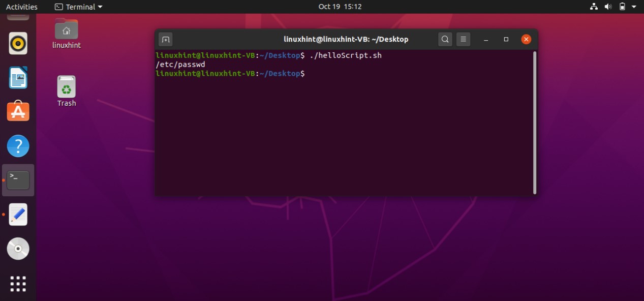Open system menu via network icon
Image resolution: width=644 pixels, height=301 pixels.
click(594, 7)
